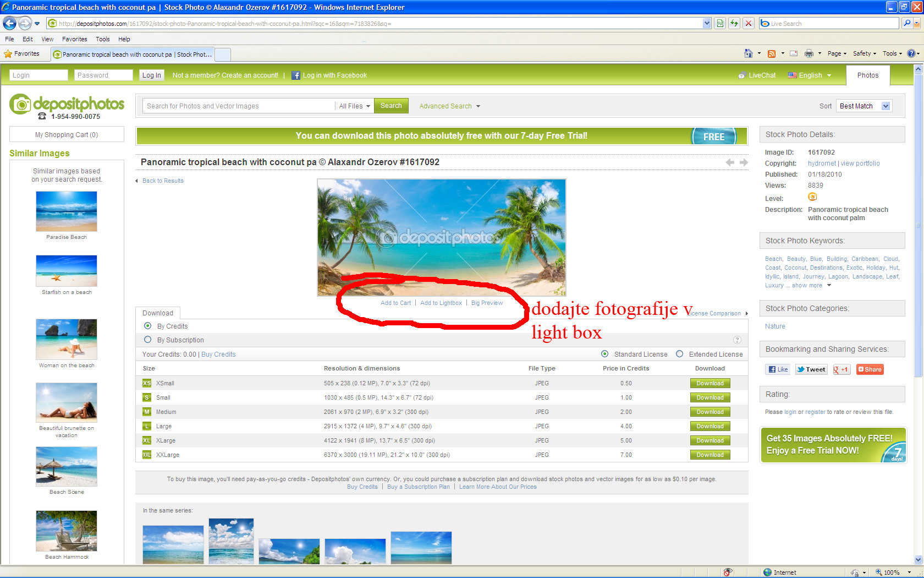Click the Nature category link
The image size is (924, 578).
pos(775,326)
